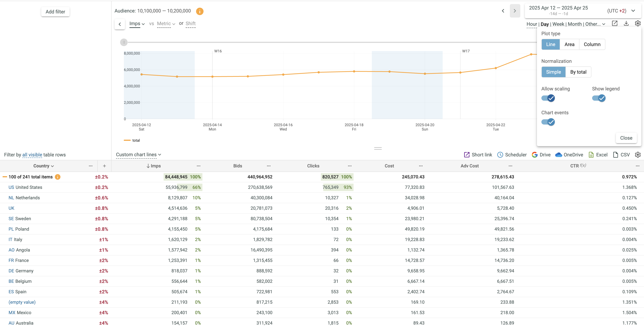This screenshot has height=327, width=644.
Task: Open chart in new window icon
Action: (x=615, y=23)
